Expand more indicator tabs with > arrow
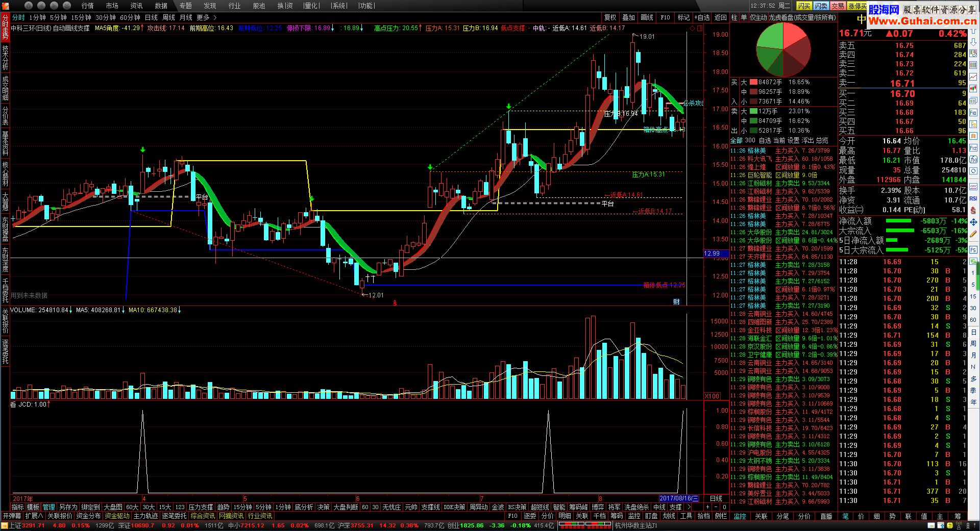This screenshot has height=531, width=980. [x=689, y=507]
